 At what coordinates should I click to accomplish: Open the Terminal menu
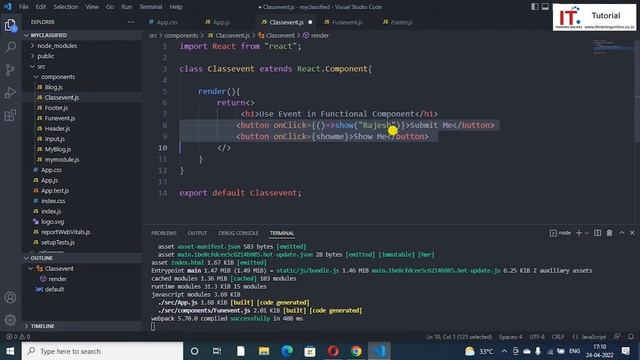click(151, 7)
